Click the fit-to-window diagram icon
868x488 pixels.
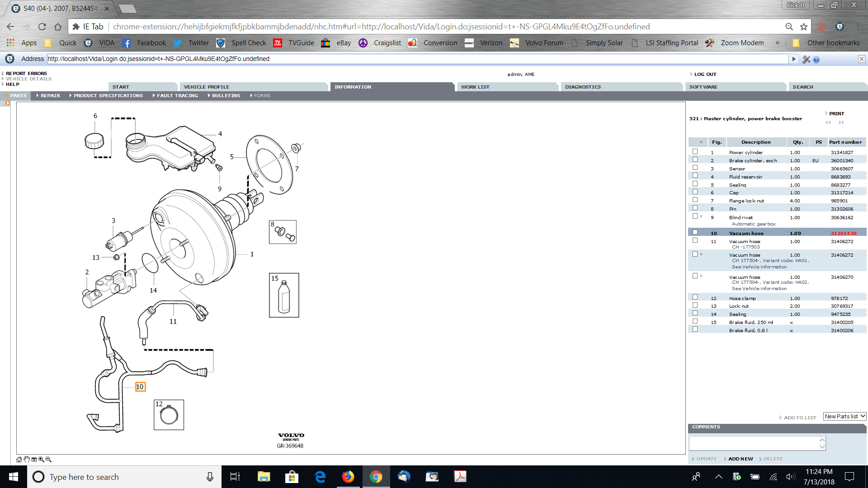(34, 460)
